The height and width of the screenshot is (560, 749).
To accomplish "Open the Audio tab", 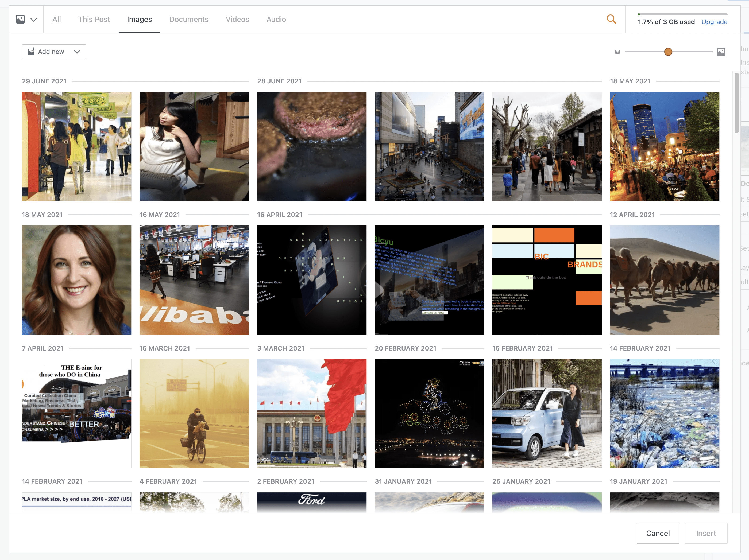I will pyautogui.click(x=276, y=19).
